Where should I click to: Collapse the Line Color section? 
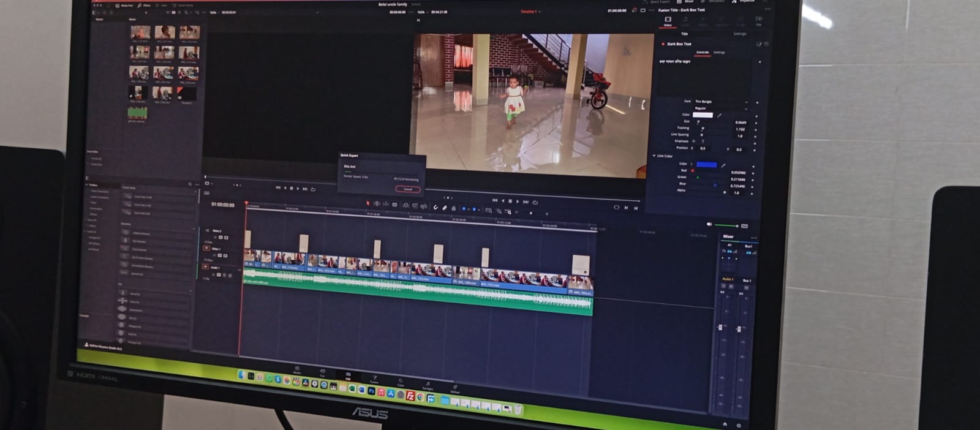[654, 156]
